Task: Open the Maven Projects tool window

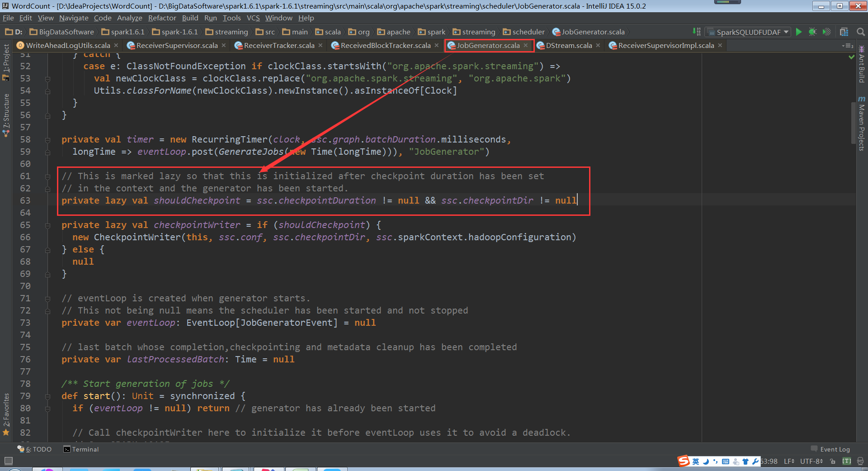Action: [x=862, y=123]
